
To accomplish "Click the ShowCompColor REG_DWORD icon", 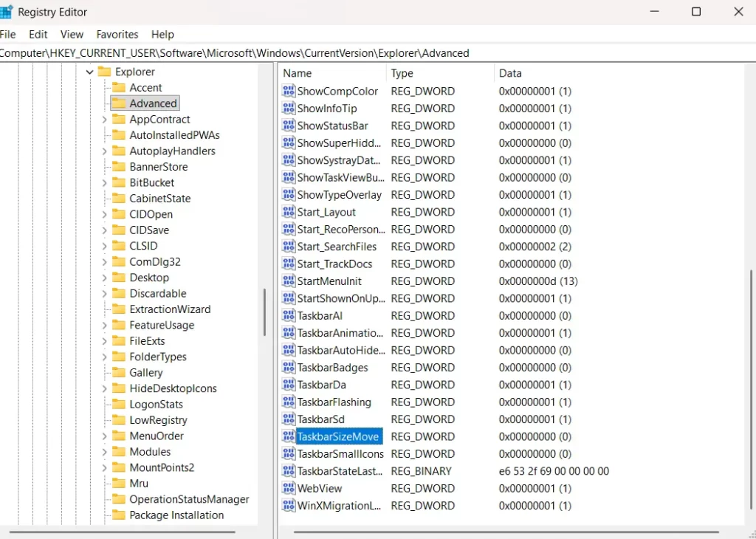I will pyautogui.click(x=288, y=90).
